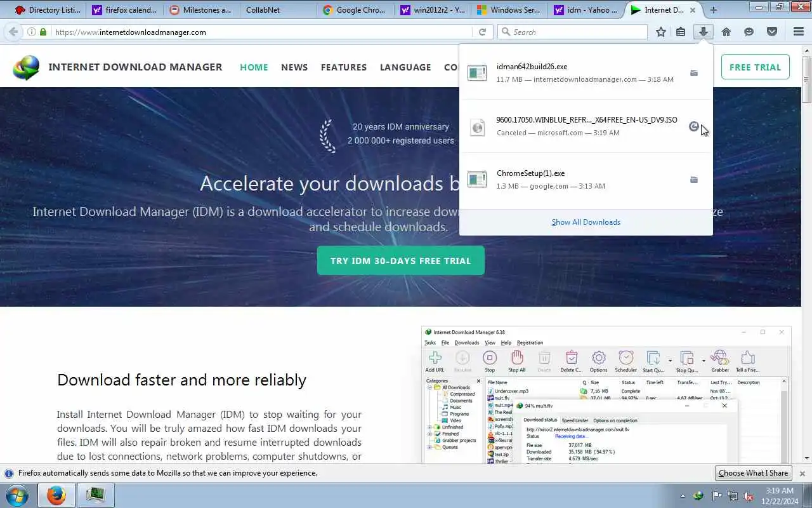The image size is (812, 508).
Task: Click the green monitor app in taskbar
Action: click(95, 495)
